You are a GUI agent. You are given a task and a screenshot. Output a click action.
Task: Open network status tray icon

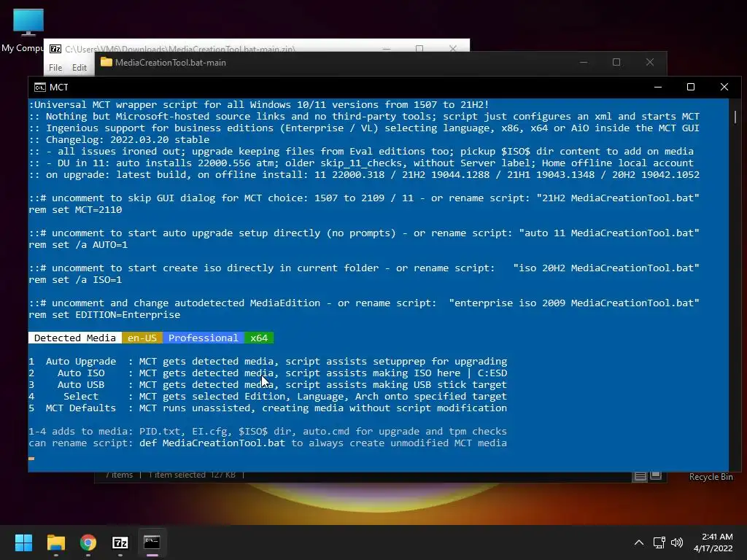659,542
